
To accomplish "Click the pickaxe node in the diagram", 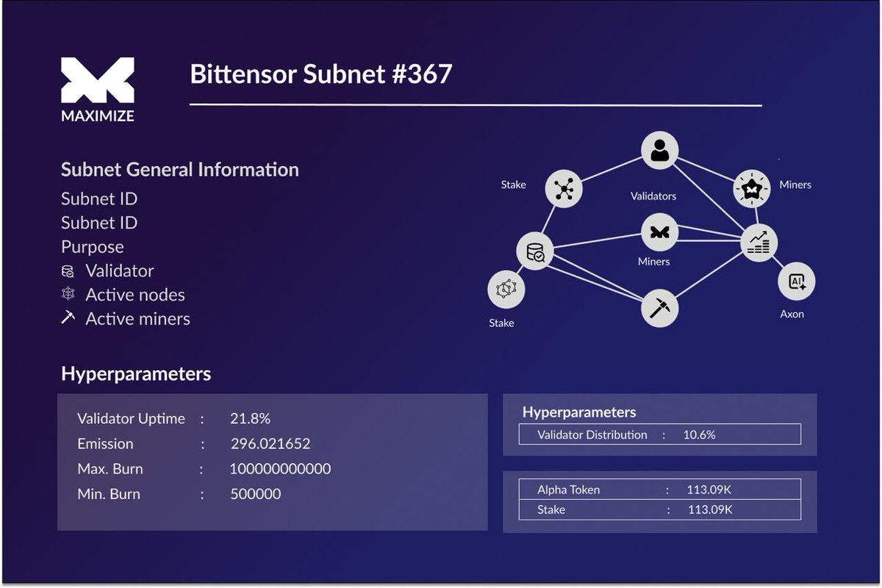I will pyautogui.click(x=659, y=307).
